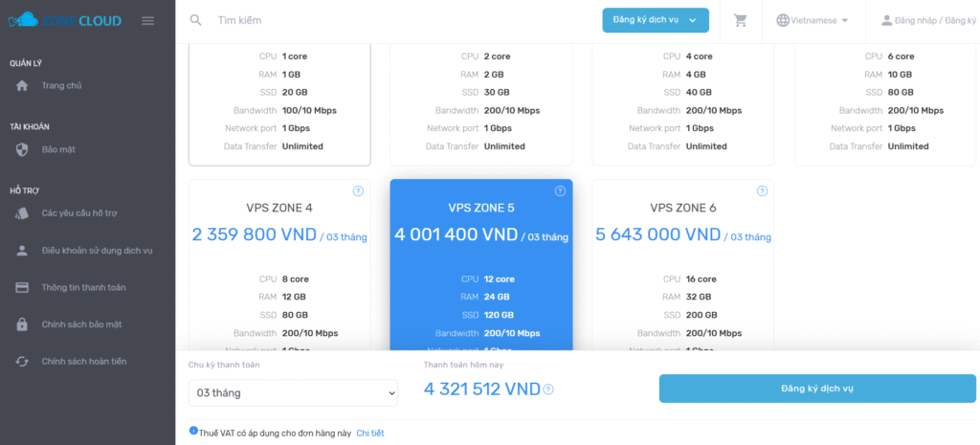Click the Tìm kiếm search field

click(x=383, y=20)
